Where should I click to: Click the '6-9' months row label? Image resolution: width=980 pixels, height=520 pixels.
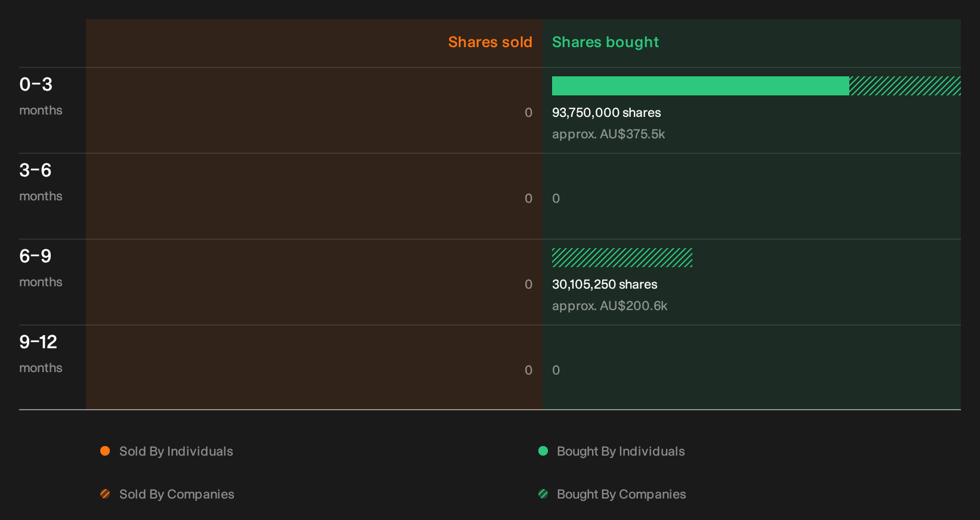35,256
